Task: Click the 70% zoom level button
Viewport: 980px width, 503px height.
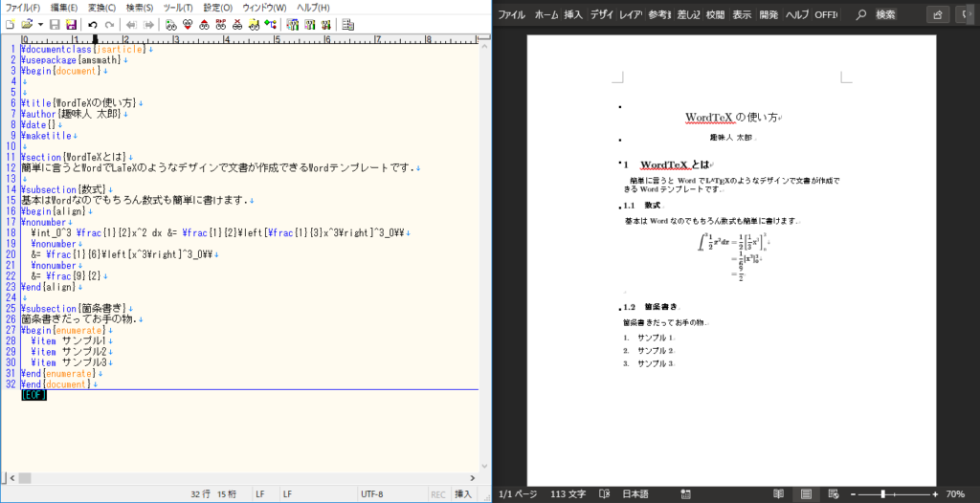Action: tap(954, 493)
